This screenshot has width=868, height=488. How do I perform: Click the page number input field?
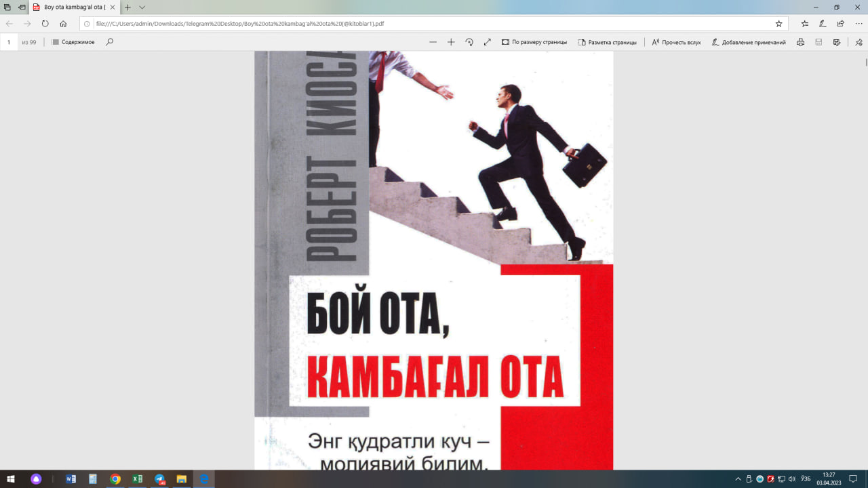8,41
